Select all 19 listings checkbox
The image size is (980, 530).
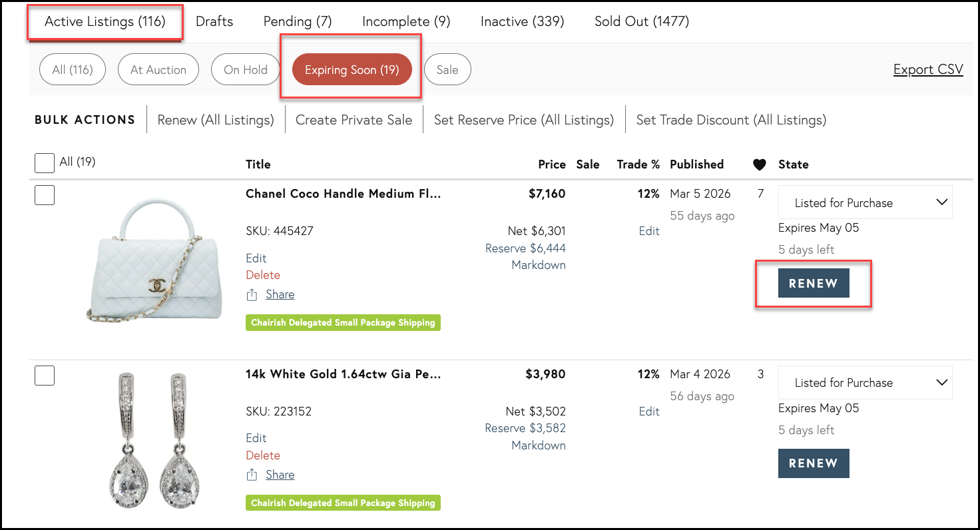tap(45, 163)
